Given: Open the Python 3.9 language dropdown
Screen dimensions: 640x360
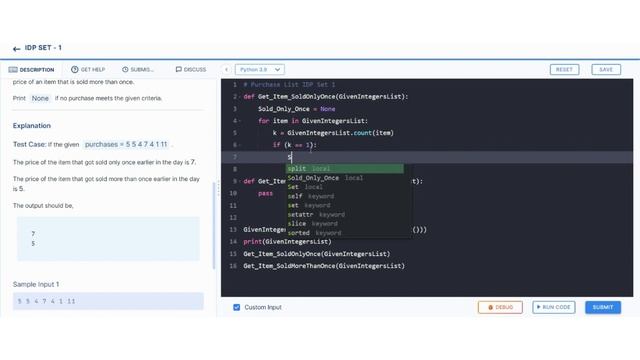Looking at the screenshot, I should (260, 70).
